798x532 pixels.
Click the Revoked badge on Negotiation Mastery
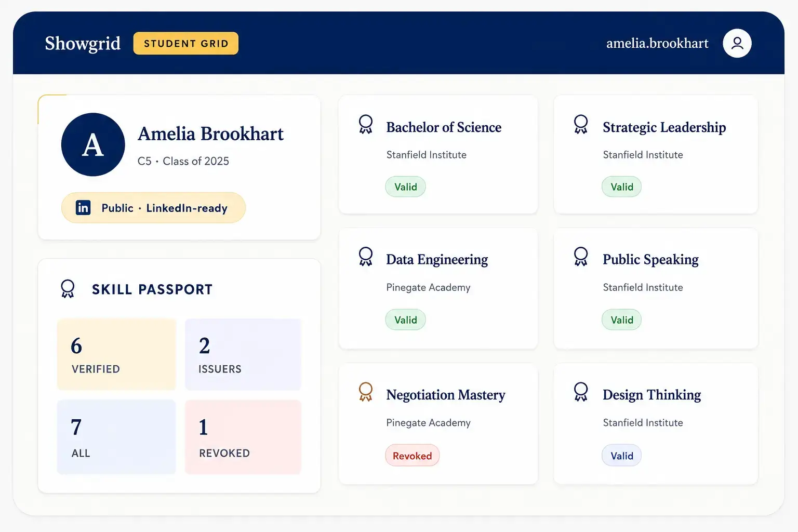pos(413,456)
